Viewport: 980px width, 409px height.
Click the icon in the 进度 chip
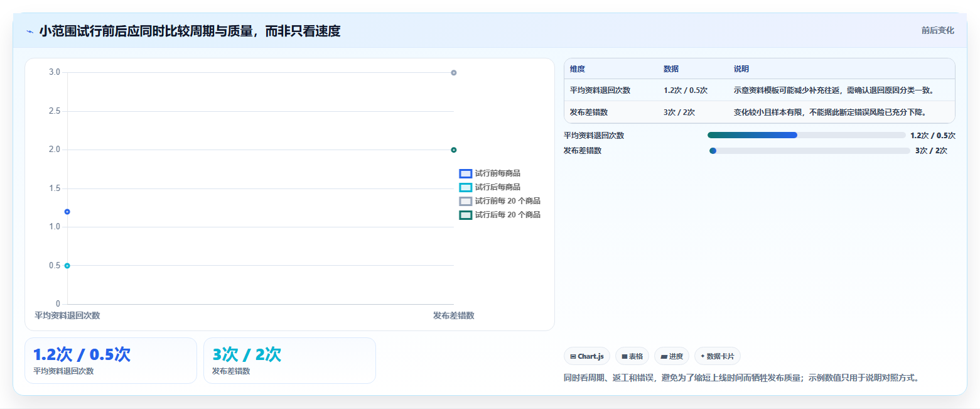tap(664, 357)
